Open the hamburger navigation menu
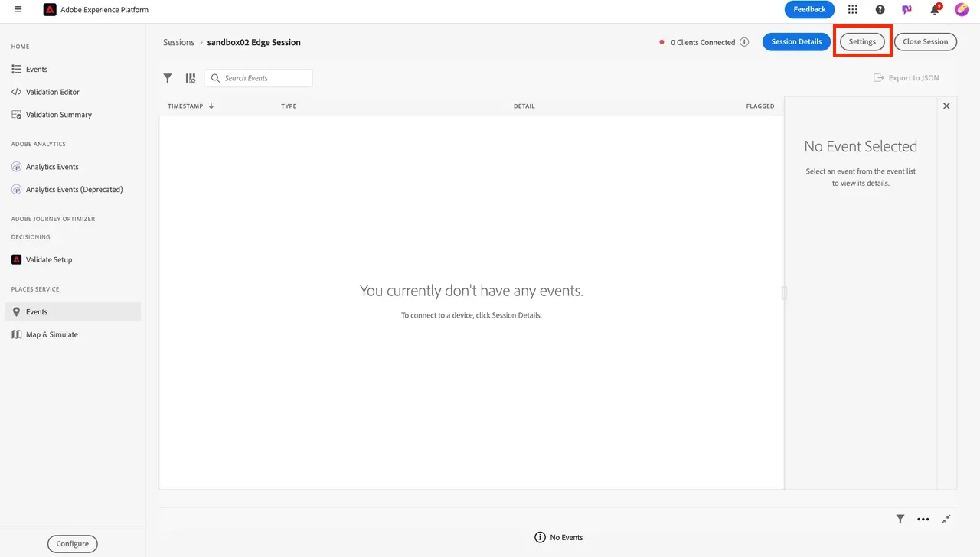 [x=18, y=10]
